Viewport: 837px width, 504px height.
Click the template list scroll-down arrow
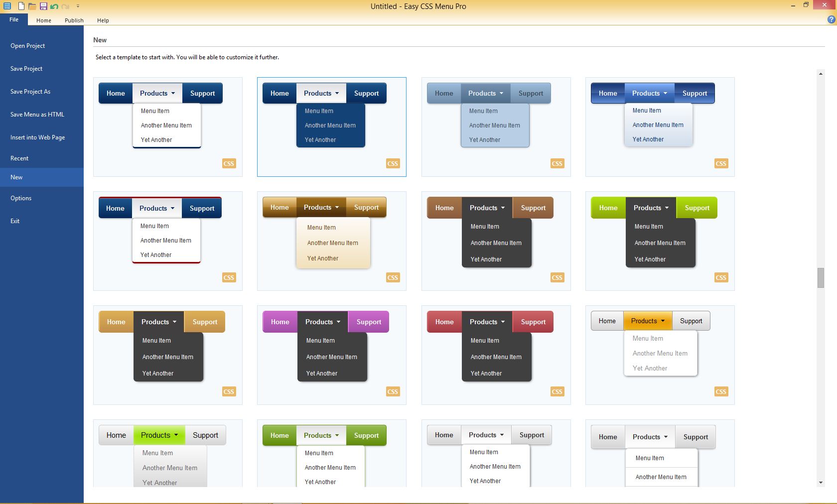pos(821,483)
